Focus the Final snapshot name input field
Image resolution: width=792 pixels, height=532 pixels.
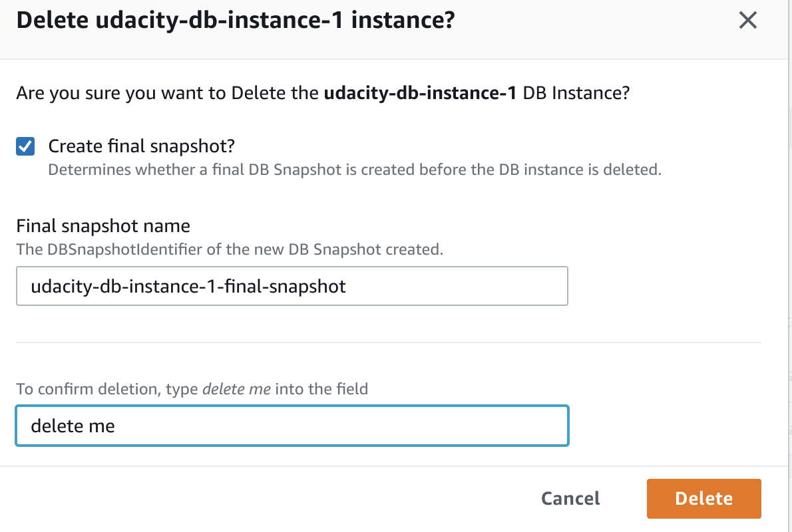point(292,287)
